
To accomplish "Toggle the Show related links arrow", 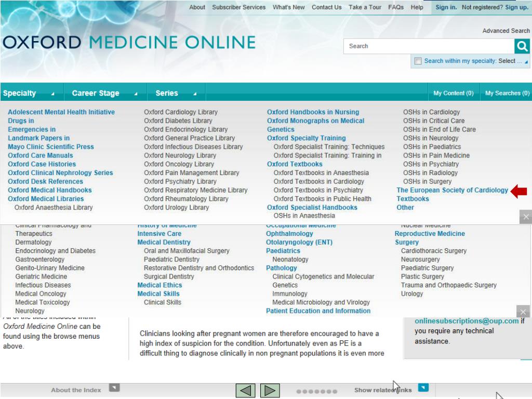I will [423, 388].
